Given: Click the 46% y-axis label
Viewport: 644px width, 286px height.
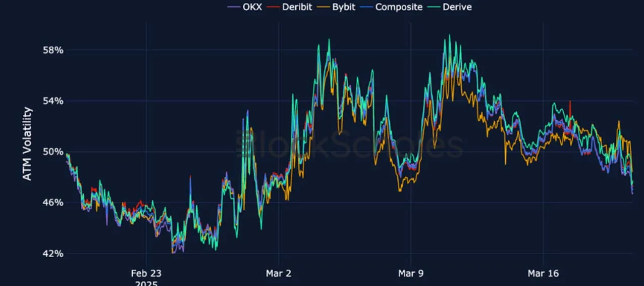Looking at the screenshot, I should (53, 203).
